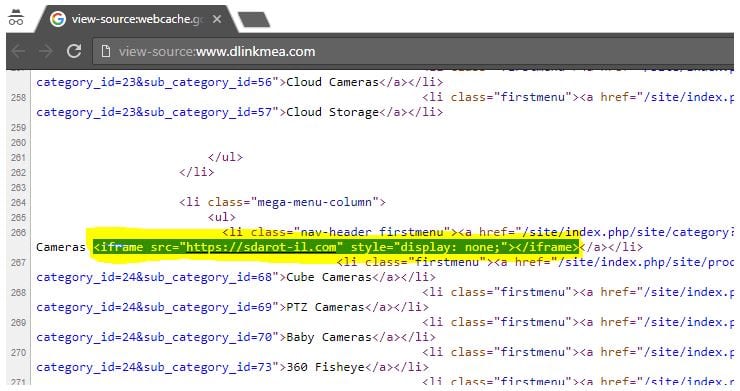740x391 pixels.
Task: Click the category_id=24&sub_category_id=70 link
Action: (x=154, y=337)
